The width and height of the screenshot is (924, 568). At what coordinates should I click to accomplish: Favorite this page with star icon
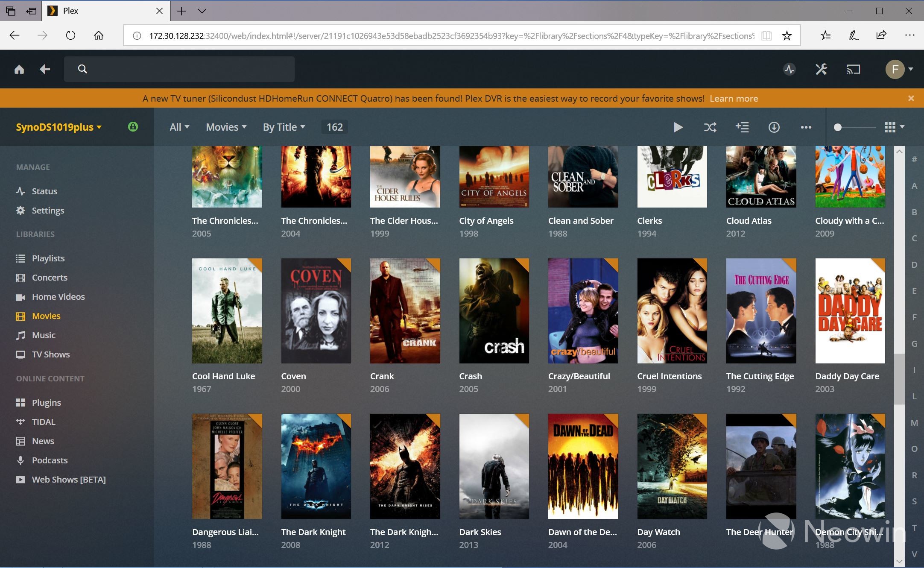coord(787,36)
